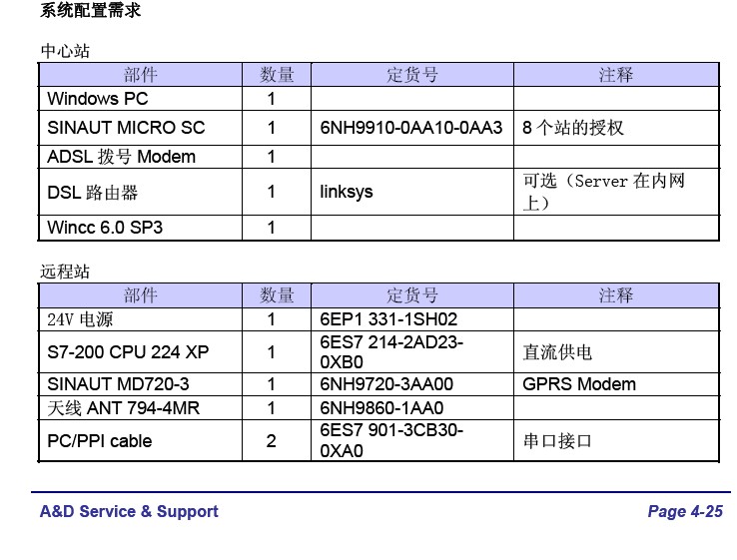Click the ADSL 拨号 Modem cell

[121, 157]
